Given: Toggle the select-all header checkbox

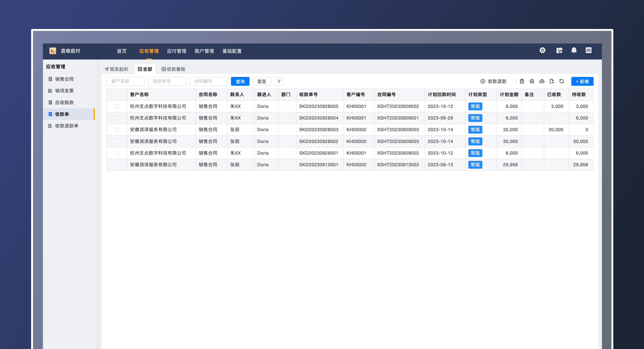Looking at the screenshot, I should pyautogui.click(x=117, y=94).
